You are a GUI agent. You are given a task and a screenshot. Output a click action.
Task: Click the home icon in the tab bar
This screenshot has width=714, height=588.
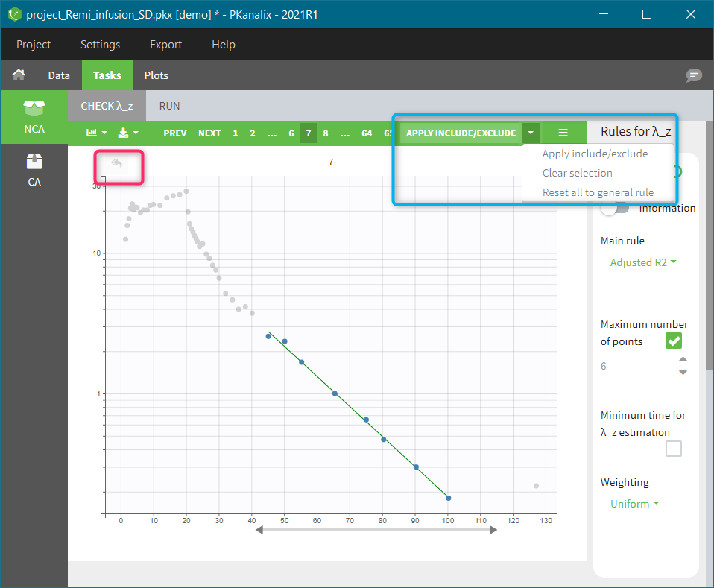19,75
